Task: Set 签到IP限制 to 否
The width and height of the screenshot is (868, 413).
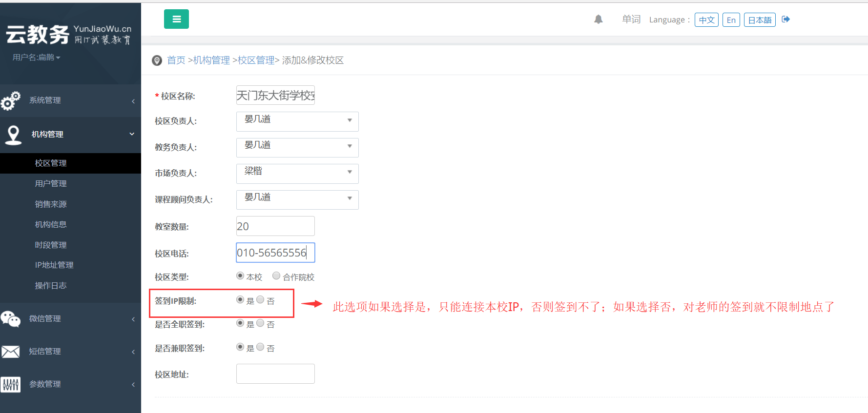Action: [x=260, y=300]
